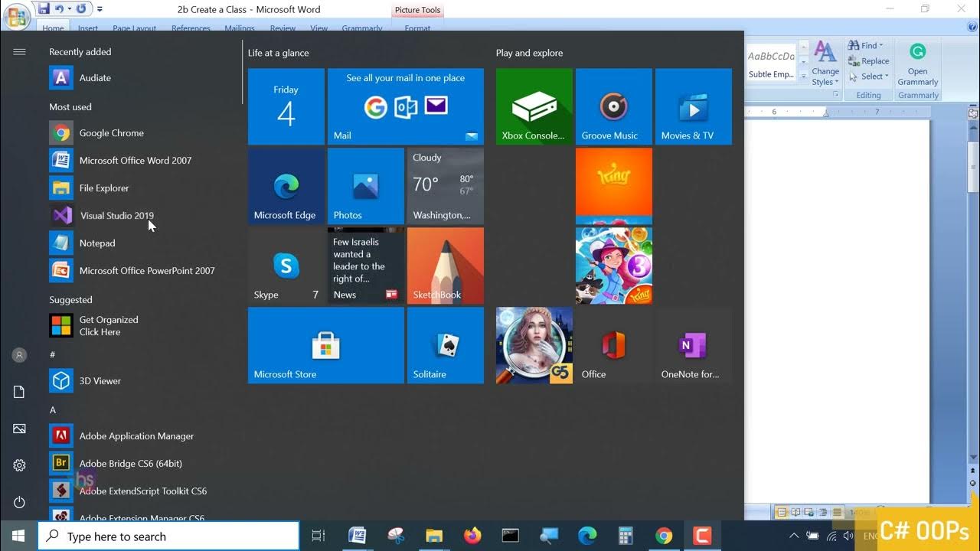This screenshot has width=980, height=551.
Task: Launch Google Chrome from Most used list
Action: click(x=145, y=133)
